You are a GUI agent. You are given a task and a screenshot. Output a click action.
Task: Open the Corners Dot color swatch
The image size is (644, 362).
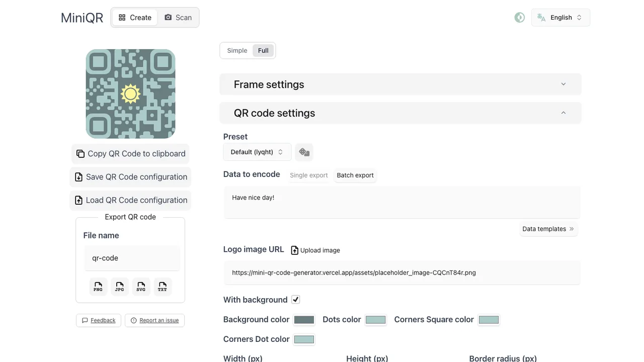(304, 339)
